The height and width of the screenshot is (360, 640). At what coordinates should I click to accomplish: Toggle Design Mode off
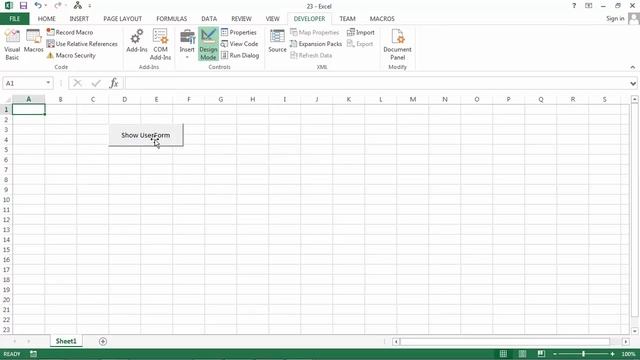coord(208,44)
